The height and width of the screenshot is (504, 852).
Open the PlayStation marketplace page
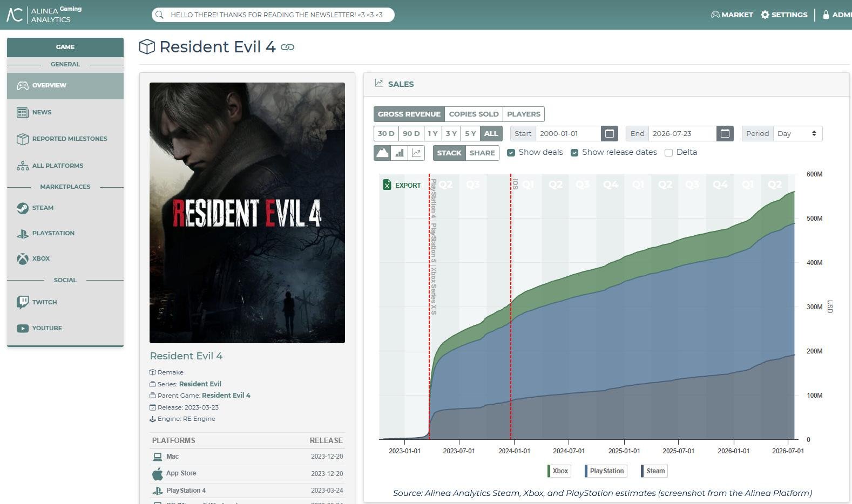65,233
